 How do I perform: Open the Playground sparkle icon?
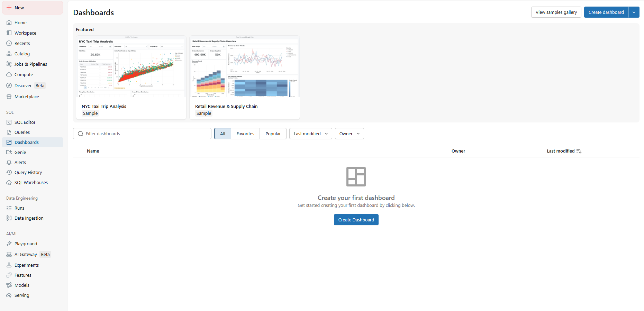[9, 244]
